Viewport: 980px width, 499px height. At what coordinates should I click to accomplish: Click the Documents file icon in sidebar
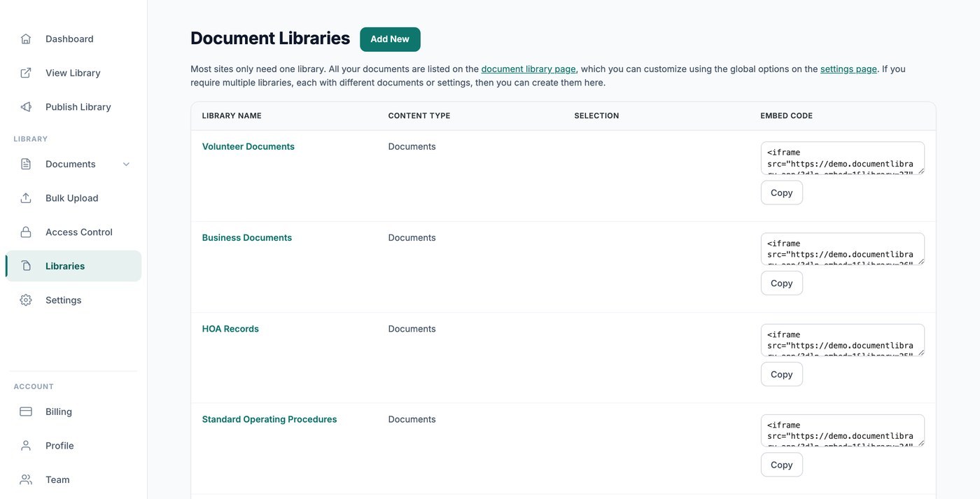tap(26, 164)
